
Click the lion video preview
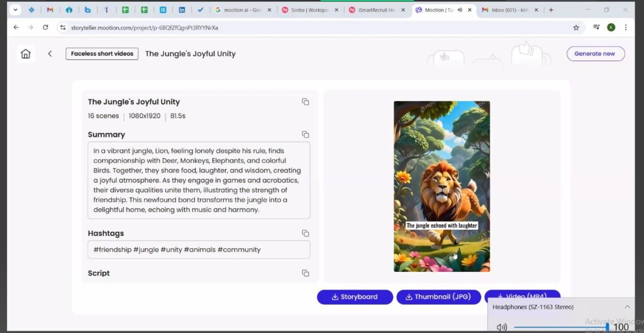point(441,186)
